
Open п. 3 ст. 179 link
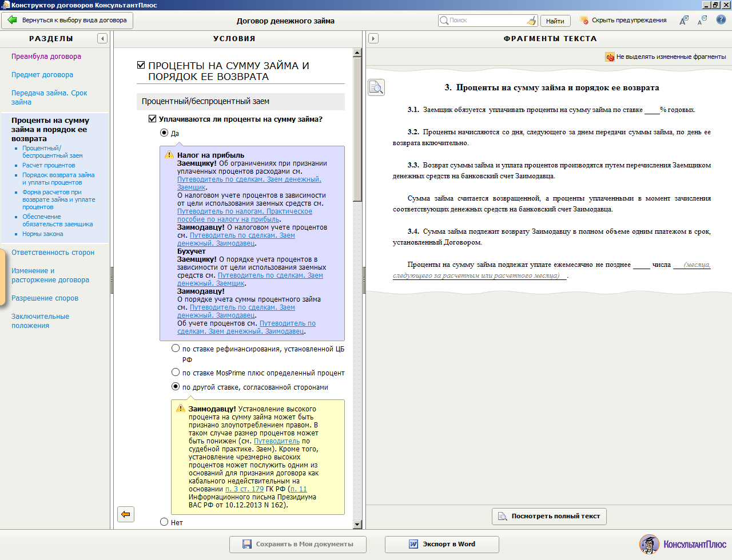(x=244, y=489)
